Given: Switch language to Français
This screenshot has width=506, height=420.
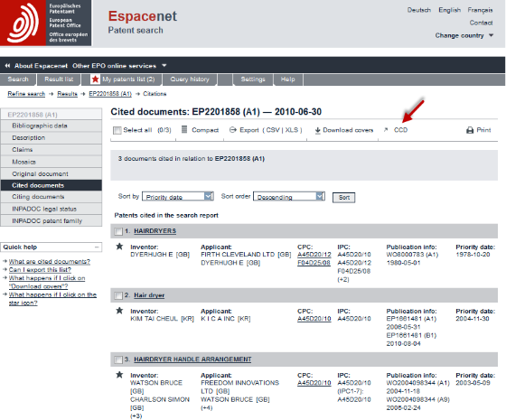Looking at the screenshot, I should pos(480,10).
